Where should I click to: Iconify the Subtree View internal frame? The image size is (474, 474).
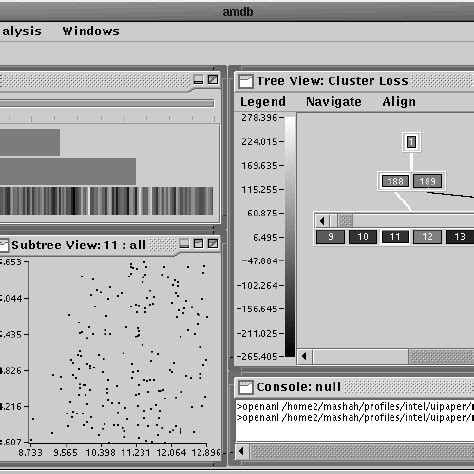(x=184, y=244)
